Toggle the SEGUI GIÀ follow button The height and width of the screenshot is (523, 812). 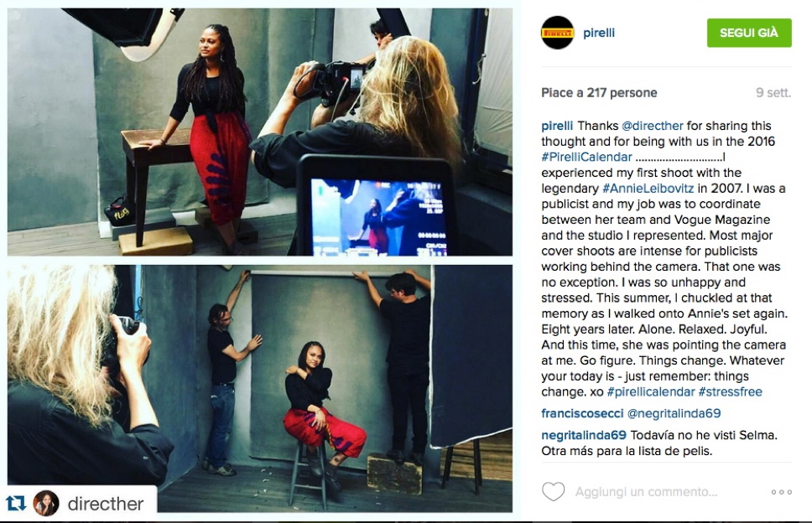tap(749, 33)
